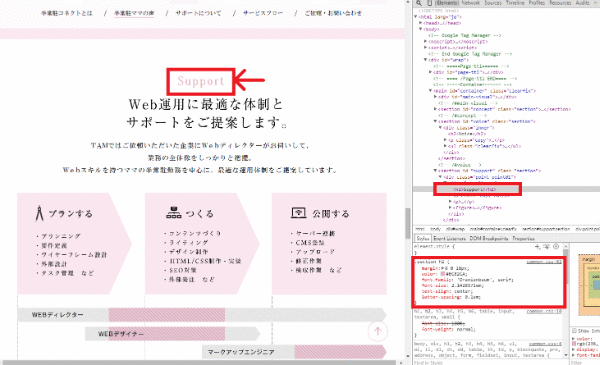The width and height of the screenshot is (600, 365).
Task: Click the back-to-top arrow circle on page
Action: pyautogui.click(x=378, y=331)
